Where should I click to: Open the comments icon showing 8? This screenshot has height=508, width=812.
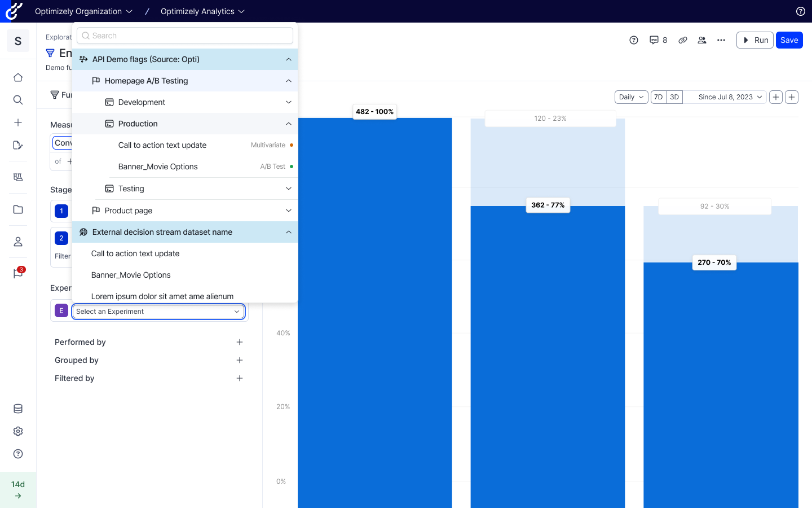click(x=657, y=40)
